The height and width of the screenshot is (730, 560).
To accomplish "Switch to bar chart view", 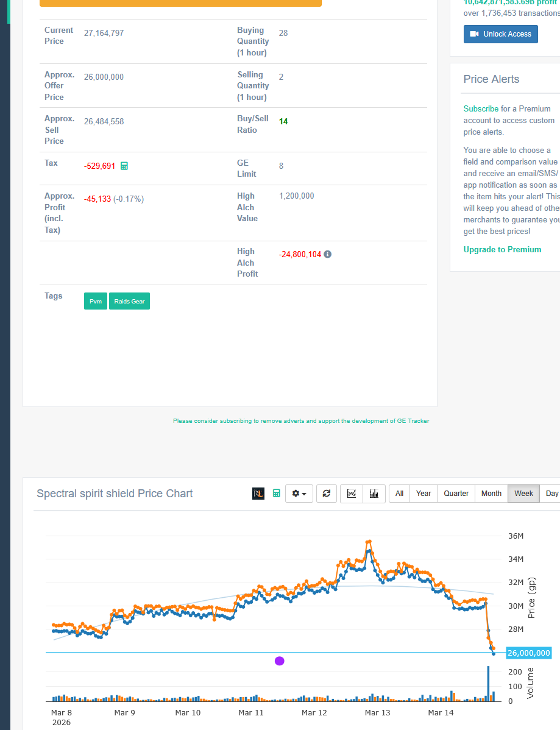I will [x=374, y=494].
